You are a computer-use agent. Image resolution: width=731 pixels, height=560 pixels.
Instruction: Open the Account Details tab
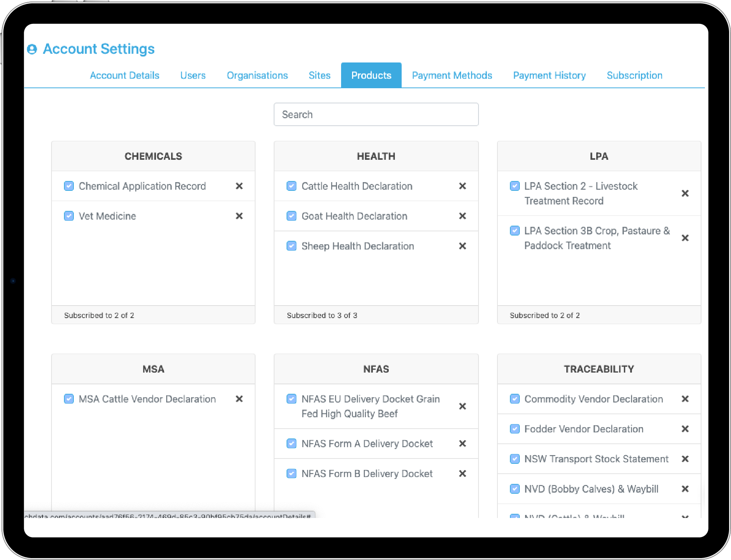click(x=125, y=75)
